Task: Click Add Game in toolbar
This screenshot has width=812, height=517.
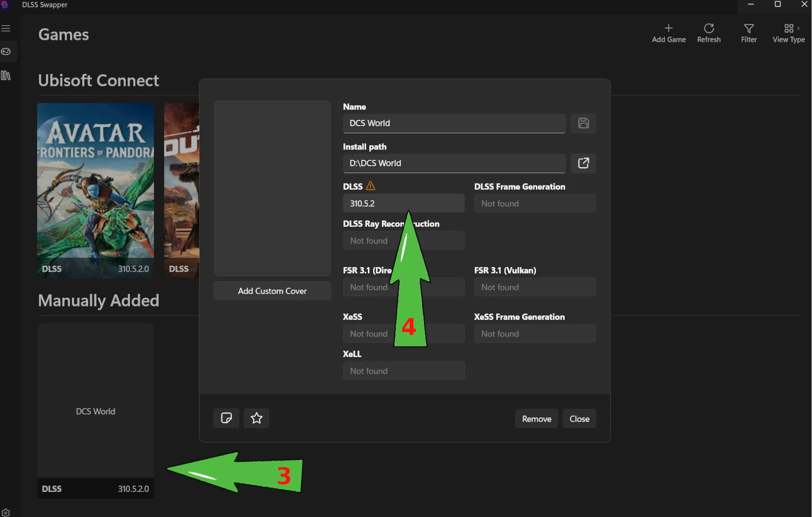Action: click(x=668, y=33)
